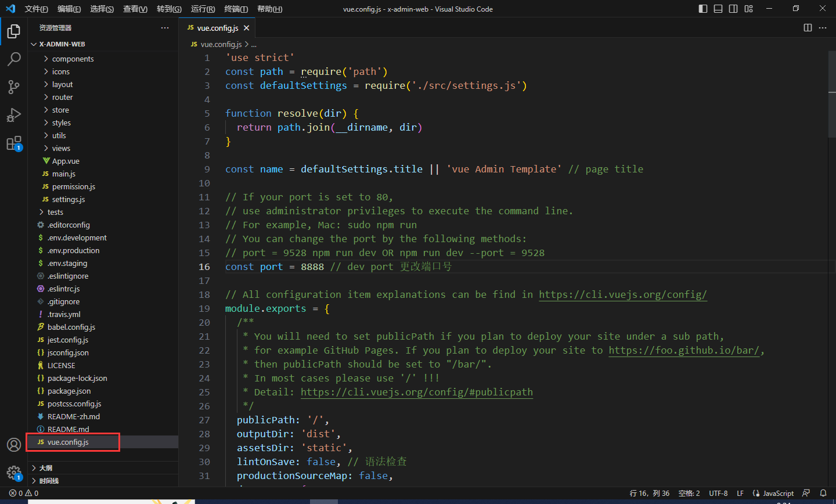The width and height of the screenshot is (836, 504).
Task: Open the 帮助(H) menu
Action: [x=269, y=9]
